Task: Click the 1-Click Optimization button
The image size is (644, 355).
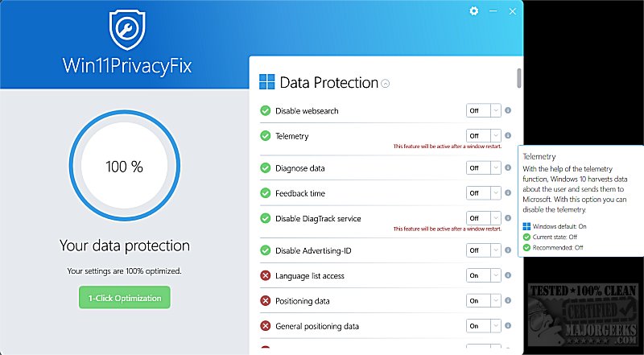Action: (x=124, y=298)
